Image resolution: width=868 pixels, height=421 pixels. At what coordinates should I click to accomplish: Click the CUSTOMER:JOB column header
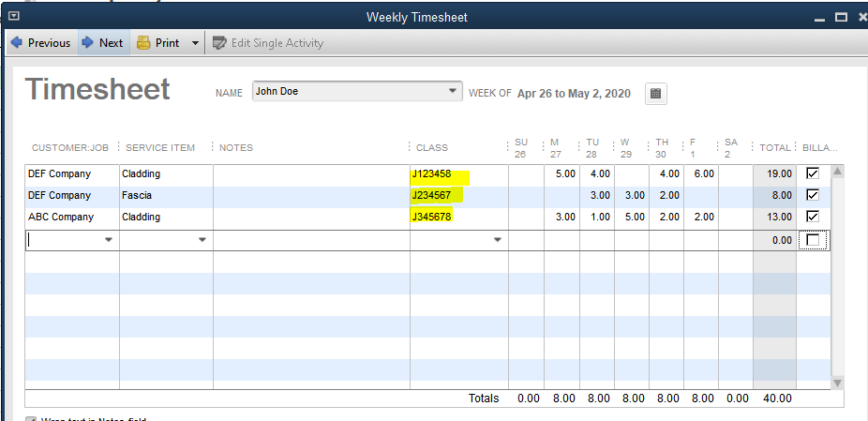(x=70, y=148)
